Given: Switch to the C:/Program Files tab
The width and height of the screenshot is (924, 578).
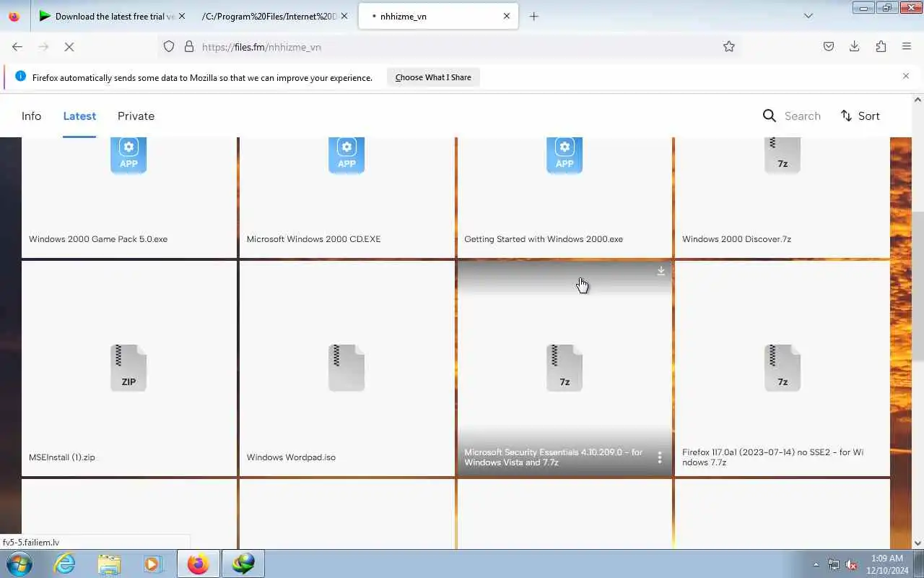Looking at the screenshot, I should click(274, 16).
